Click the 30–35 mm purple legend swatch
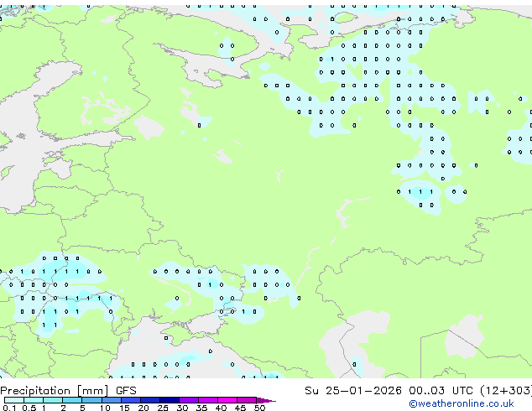 click(189, 400)
